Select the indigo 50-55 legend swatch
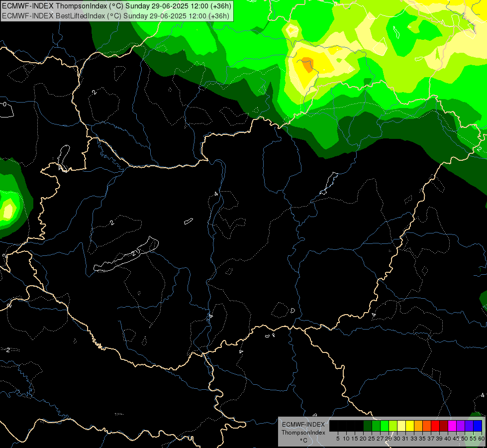The height and width of the screenshot is (448, 487). [469, 426]
